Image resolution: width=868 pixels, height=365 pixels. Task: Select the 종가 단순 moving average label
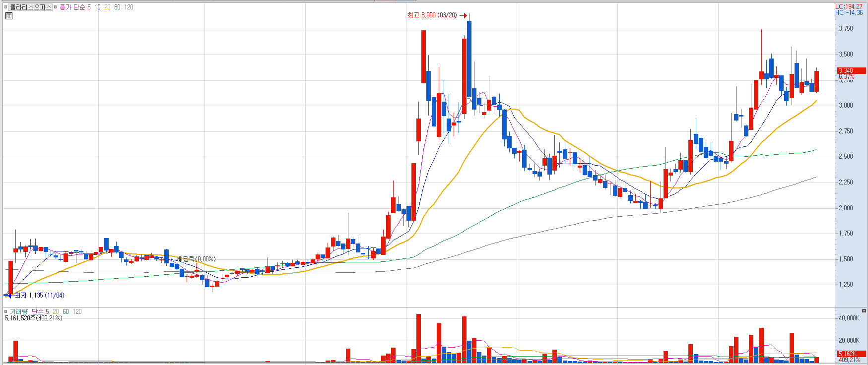click(x=72, y=7)
